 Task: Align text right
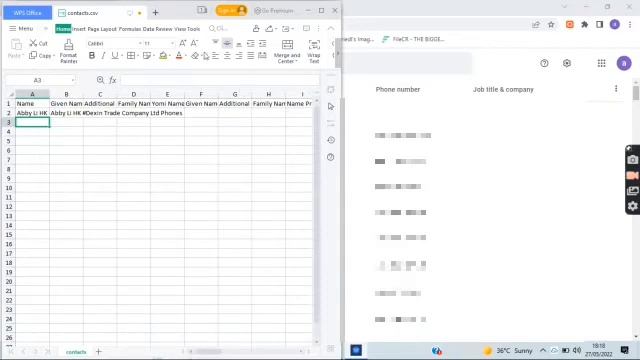239,56
